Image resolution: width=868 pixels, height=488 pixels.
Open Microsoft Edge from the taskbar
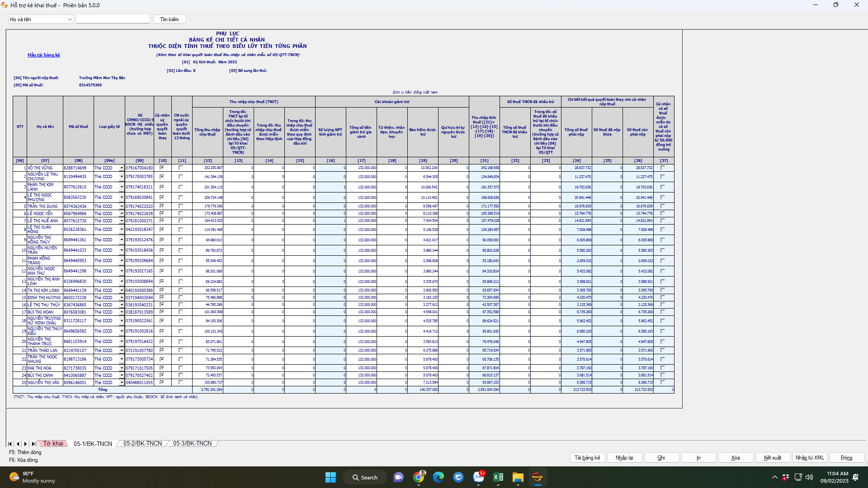(x=438, y=477)
